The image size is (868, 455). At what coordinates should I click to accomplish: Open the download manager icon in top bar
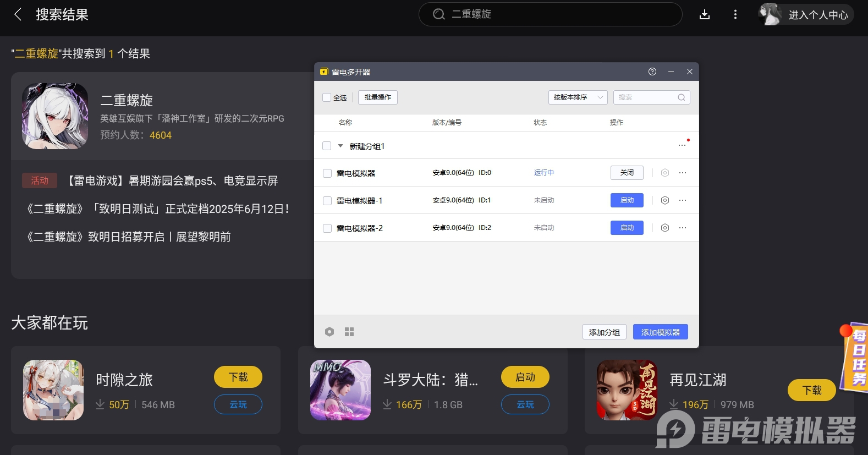pyautogui.click(x=704, y=15)
